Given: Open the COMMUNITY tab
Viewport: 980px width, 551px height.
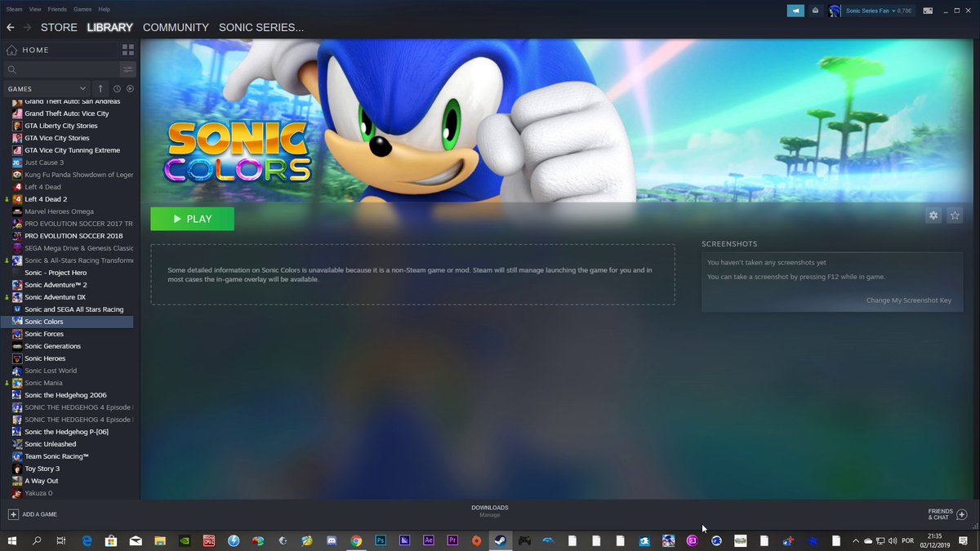Looking at the screenshot, I should [x=176, y=28].
